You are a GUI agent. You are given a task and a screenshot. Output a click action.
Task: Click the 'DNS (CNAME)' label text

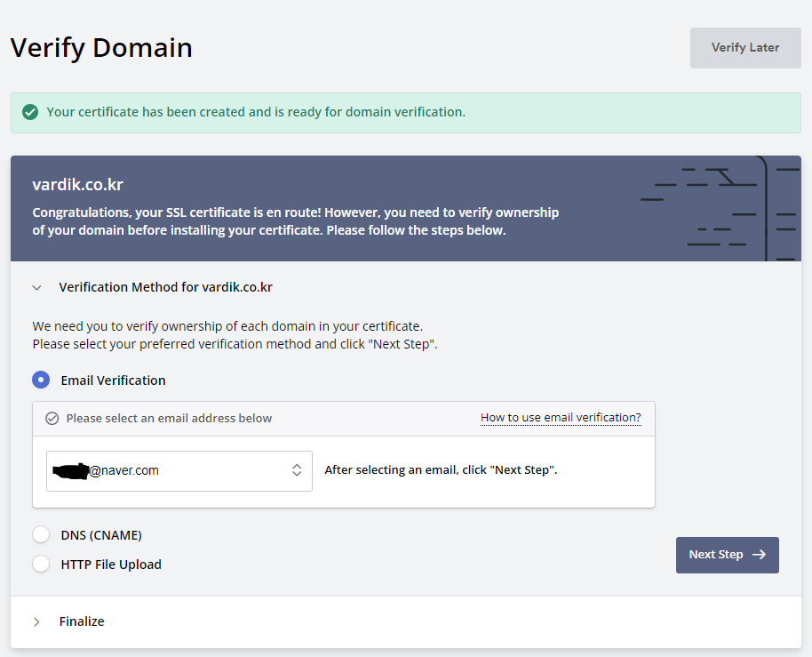101,535
